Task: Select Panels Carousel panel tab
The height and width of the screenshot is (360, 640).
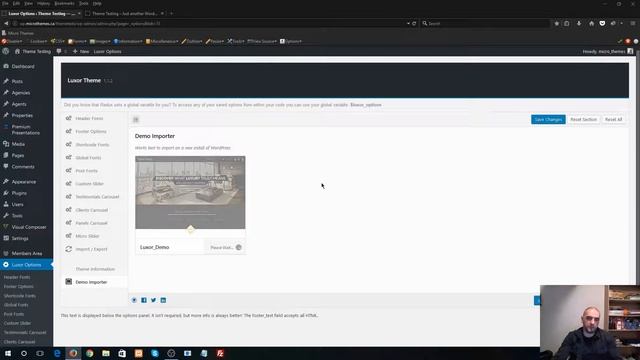Action: pyautogui.click(x=91, y=223)
